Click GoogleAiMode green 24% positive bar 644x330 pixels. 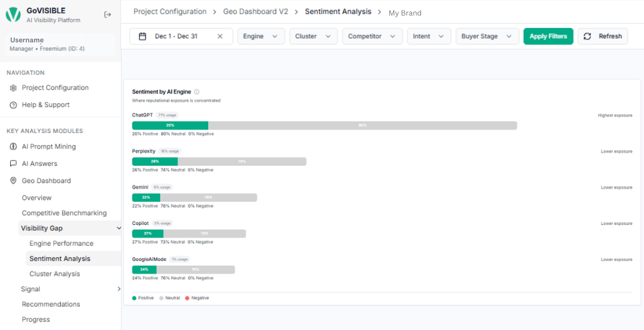tap(144, 270)
